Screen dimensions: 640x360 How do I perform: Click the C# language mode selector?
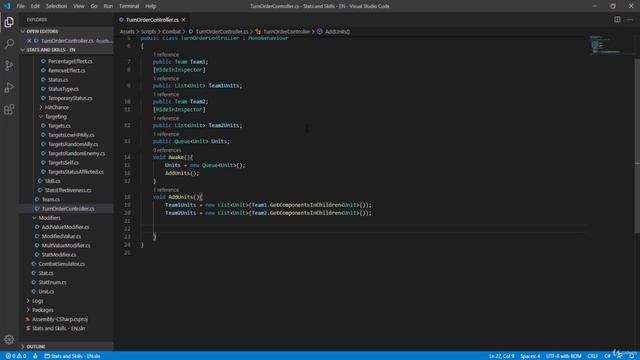point(607,356)
